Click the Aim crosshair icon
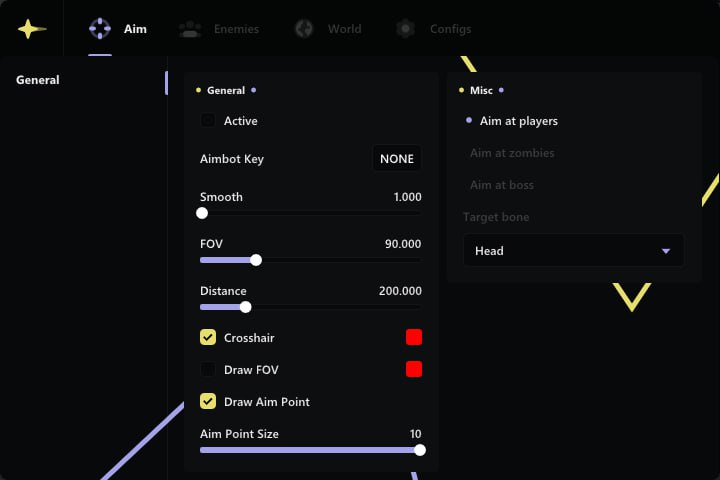The width and height of the screenshot is (720, 480). pos(100,29)
